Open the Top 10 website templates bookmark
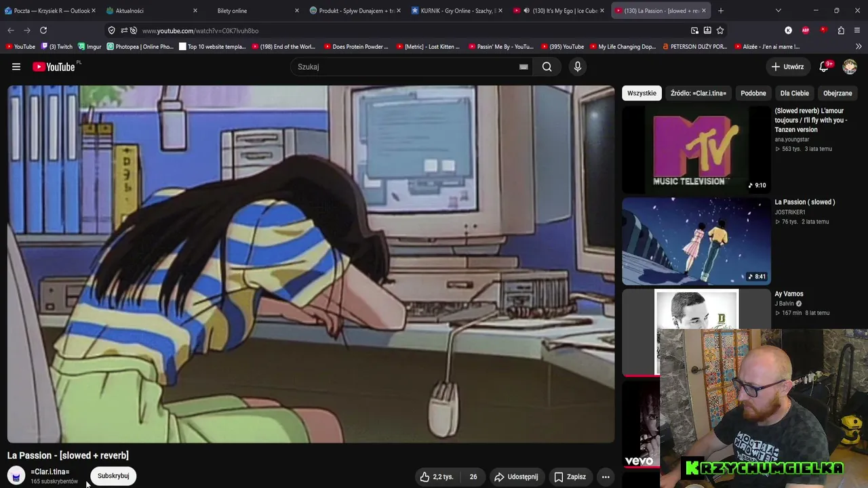 (212, 47)
